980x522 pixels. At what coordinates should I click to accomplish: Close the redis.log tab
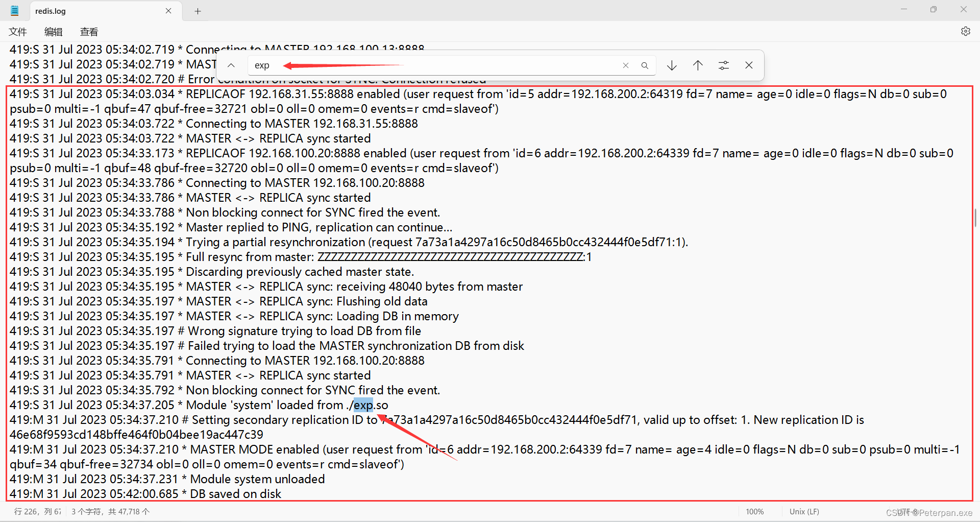168,11
